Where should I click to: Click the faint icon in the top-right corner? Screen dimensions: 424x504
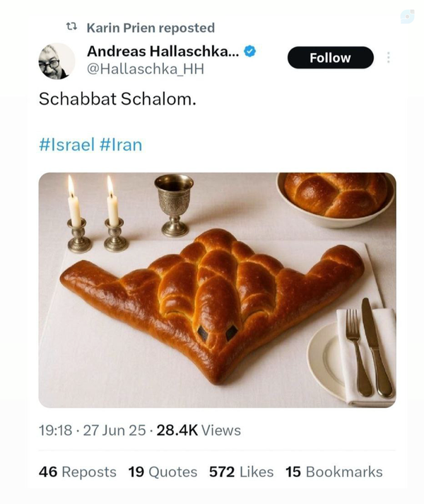408,16
